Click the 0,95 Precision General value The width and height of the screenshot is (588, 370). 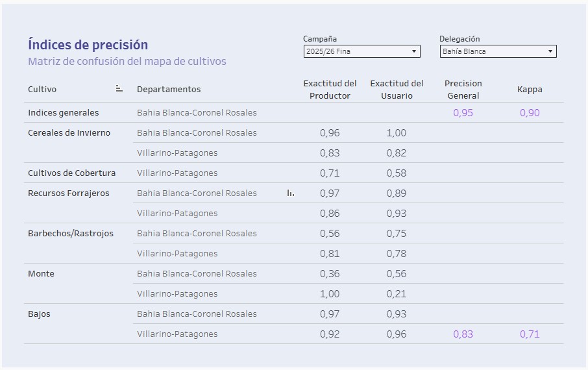(463, 113)
